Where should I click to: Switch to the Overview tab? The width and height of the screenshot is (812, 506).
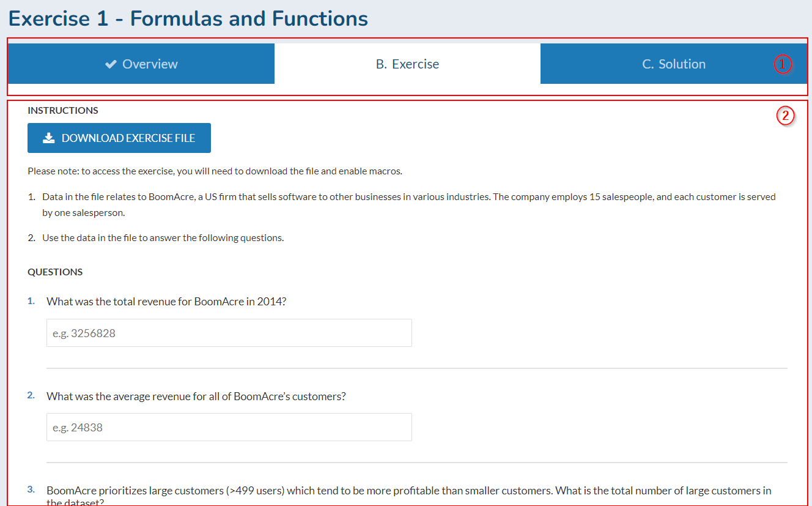(141, 64)
